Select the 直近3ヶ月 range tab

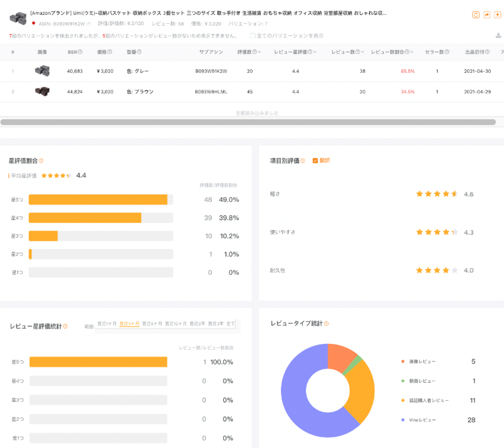click(x=129, y=323)
